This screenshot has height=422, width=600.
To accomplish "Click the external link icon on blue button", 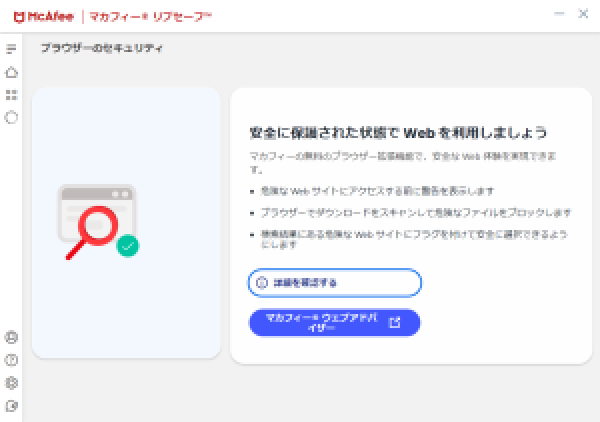I will click(394, 322).
